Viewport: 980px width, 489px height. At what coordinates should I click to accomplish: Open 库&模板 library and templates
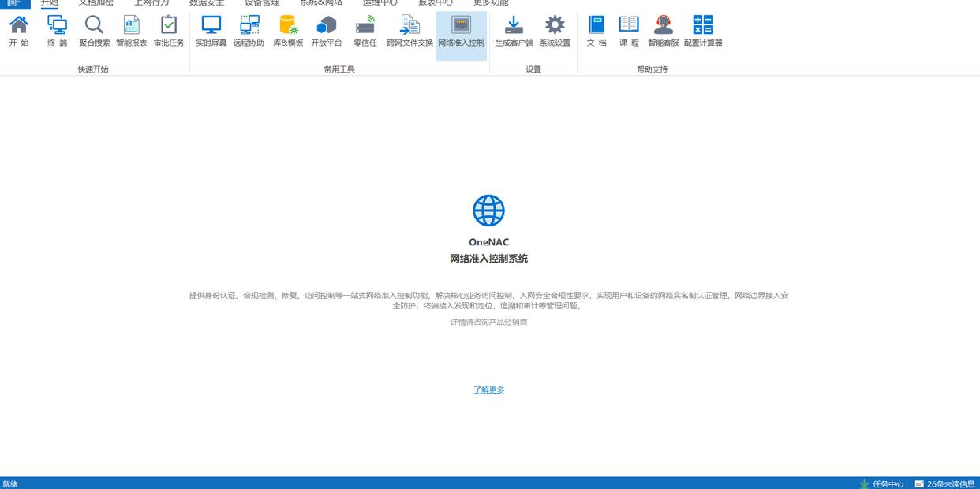[x=288, y=32]
